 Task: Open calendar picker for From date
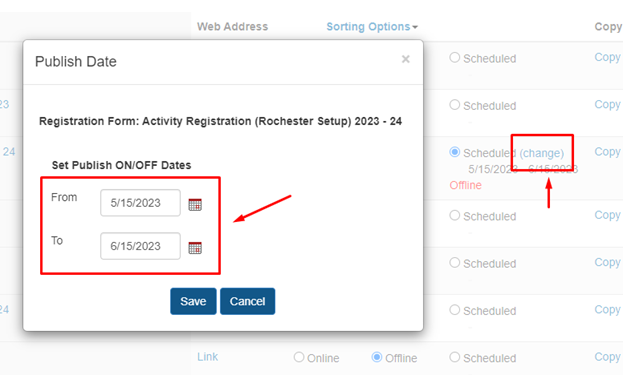click(195, 205)
